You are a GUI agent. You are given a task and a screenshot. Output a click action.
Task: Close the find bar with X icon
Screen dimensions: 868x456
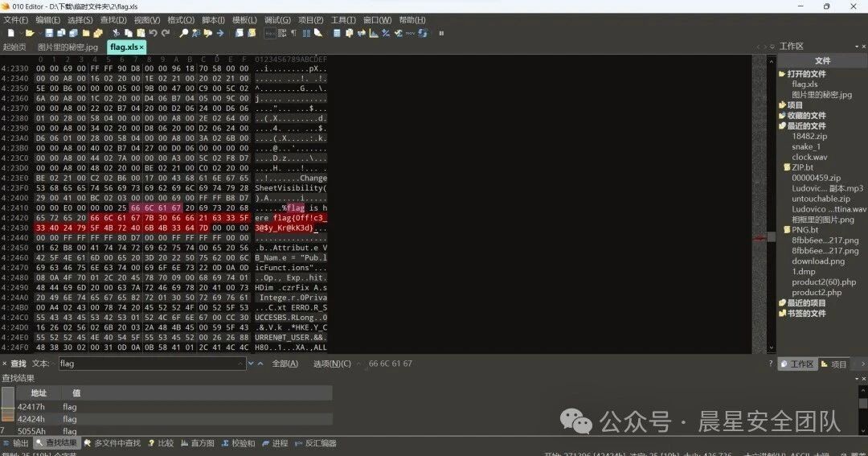point(5,364)
